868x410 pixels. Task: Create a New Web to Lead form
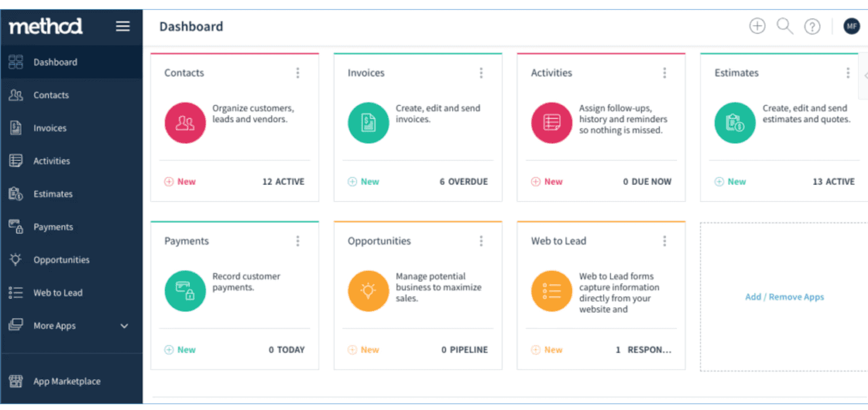(547, 350)
